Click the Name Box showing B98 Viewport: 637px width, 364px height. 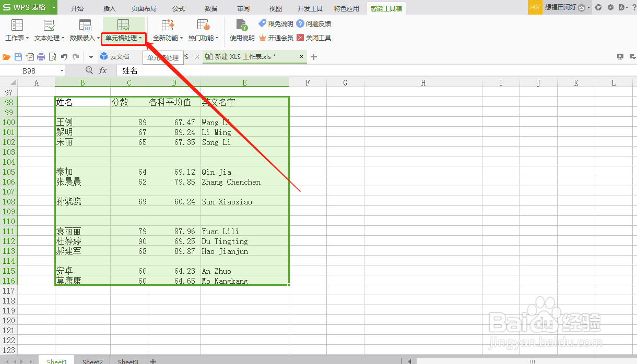[x=29, y=70]
